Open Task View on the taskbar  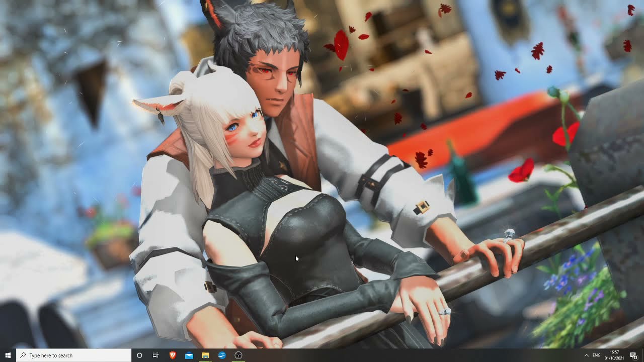[156, 355]
